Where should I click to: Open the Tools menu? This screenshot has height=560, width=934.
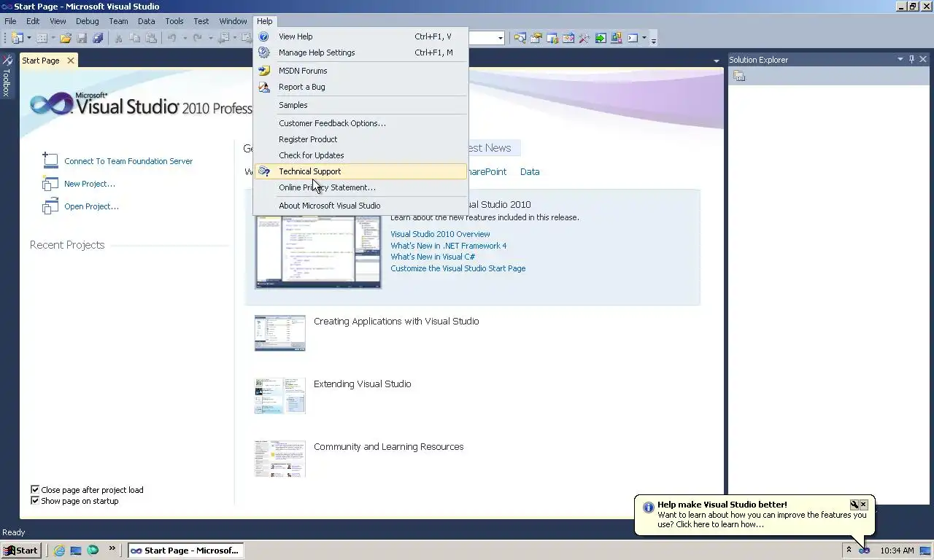tap(174, 21)
